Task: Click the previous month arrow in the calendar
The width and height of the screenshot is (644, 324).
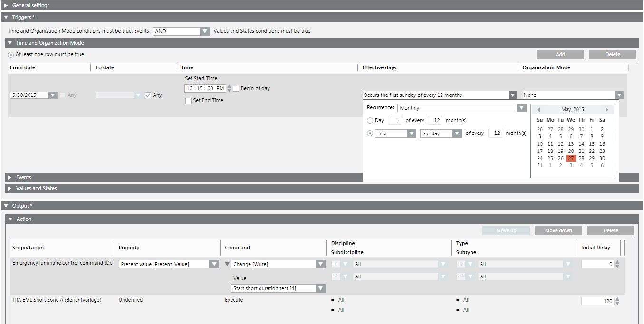Action: (x=538, y=109)
